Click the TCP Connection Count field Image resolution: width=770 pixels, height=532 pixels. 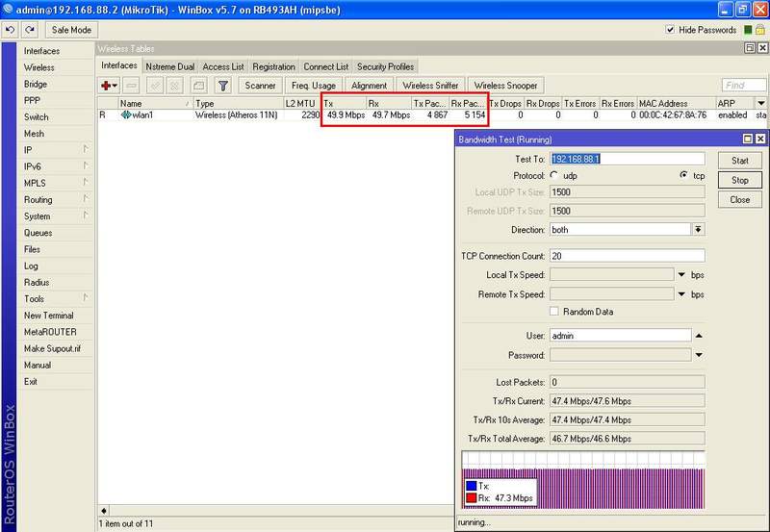tap(628, 256)
